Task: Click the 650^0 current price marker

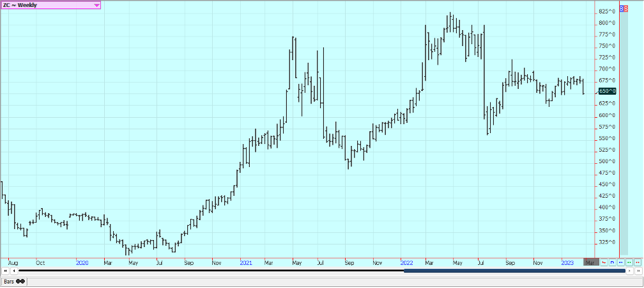Action: (608, 91)
